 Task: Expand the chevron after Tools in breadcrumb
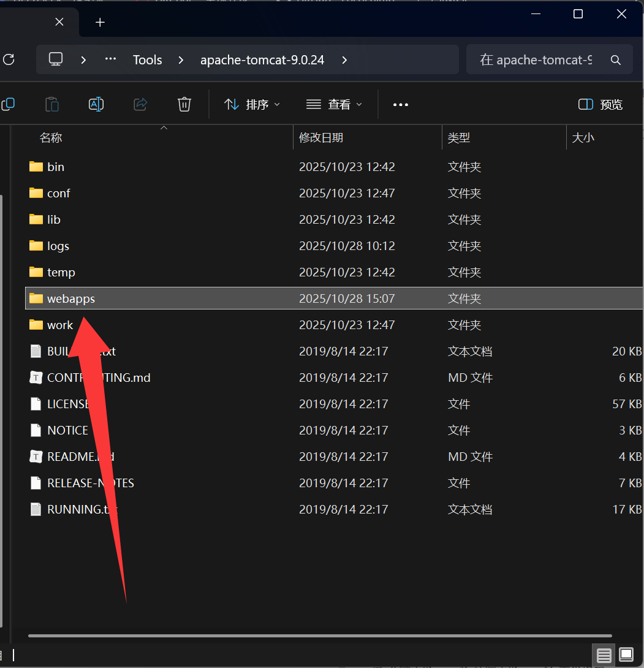click(x=181, y=60)
